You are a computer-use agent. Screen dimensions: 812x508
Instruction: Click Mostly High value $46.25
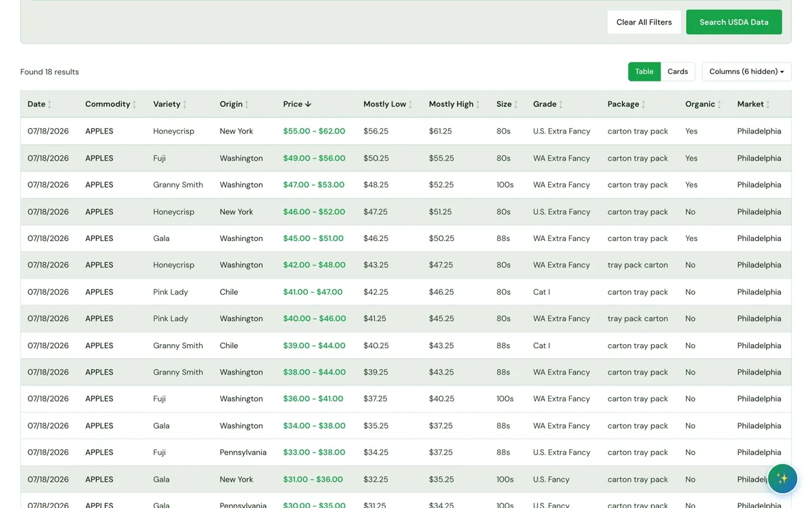pyautogui.click(x=441, y=293)
